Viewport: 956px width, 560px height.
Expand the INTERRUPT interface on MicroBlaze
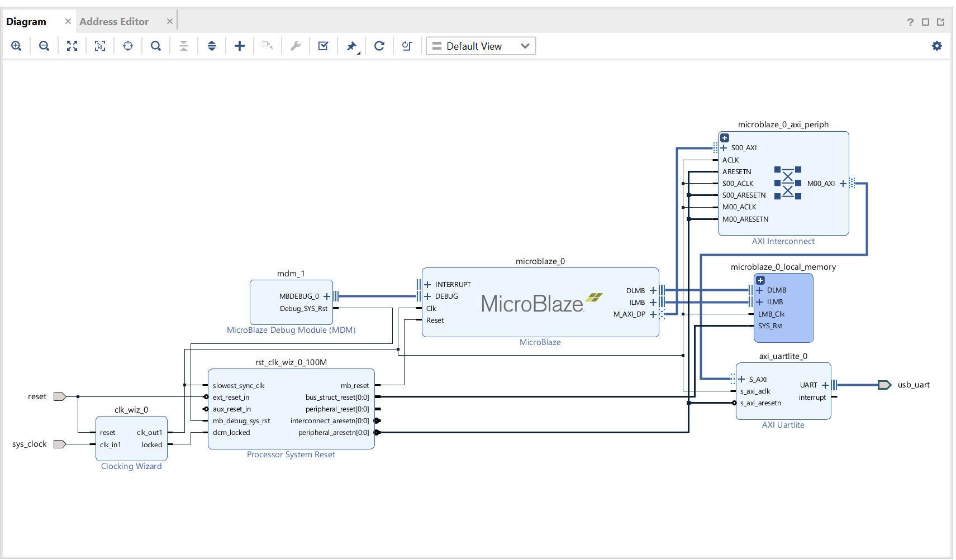click(x=427, y=285)
